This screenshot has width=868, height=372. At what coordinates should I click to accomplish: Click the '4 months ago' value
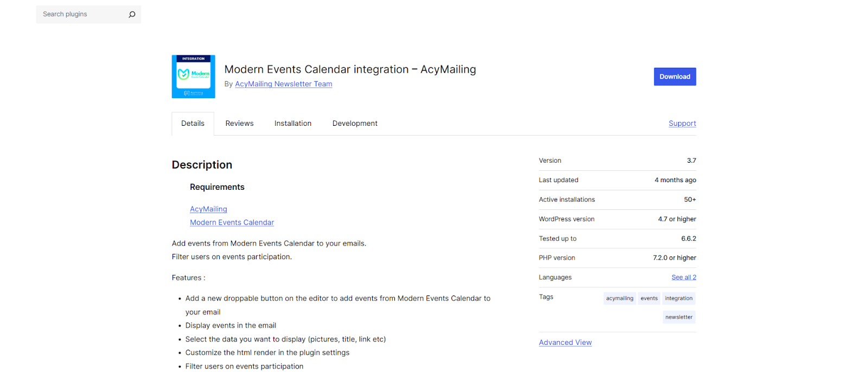point(675,180)
